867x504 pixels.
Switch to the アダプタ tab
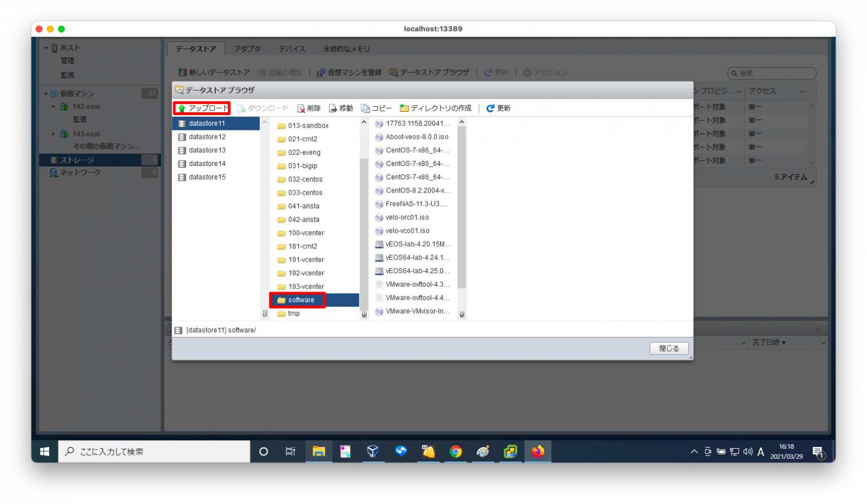click(247, 49)
